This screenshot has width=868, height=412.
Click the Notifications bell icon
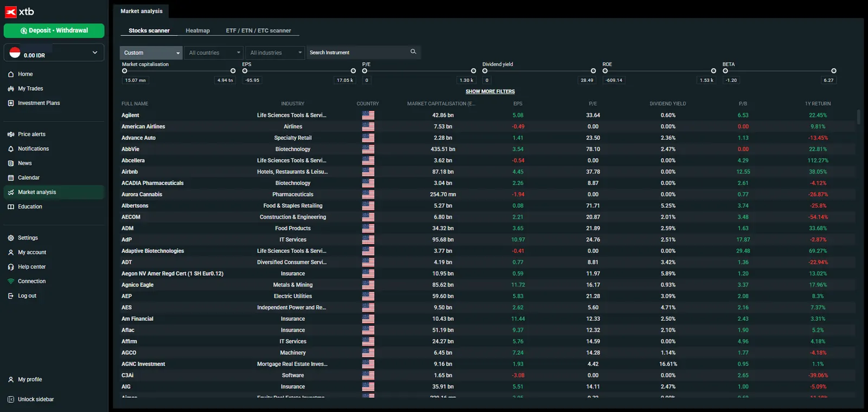[x=11, y=149]
